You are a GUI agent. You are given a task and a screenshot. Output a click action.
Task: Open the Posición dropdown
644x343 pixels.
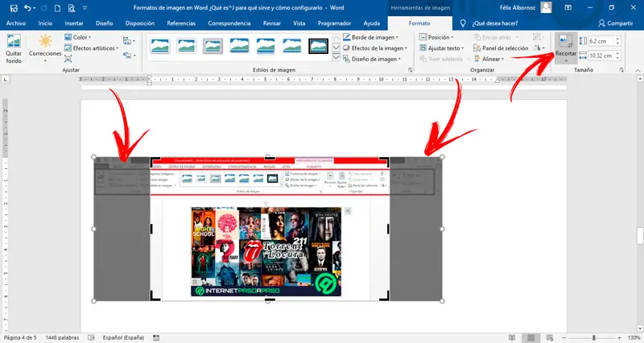click(x=436, y=37)
